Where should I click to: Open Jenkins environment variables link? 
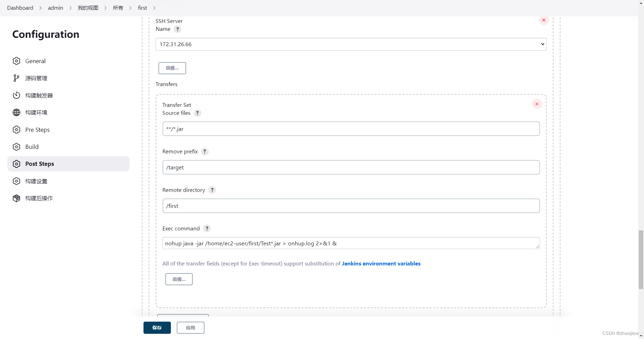[381, 264]
